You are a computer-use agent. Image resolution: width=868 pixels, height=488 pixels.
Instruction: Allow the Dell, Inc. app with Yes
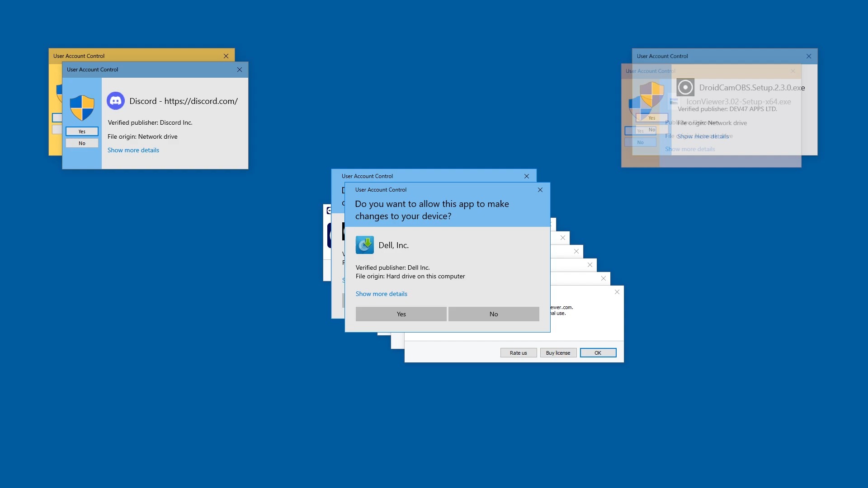click(x=401, y=314)
